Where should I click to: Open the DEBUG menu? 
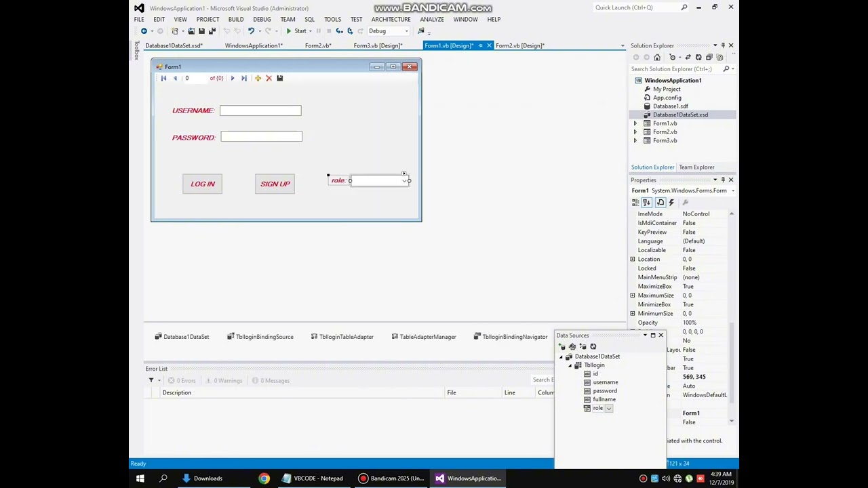[262, 19]
